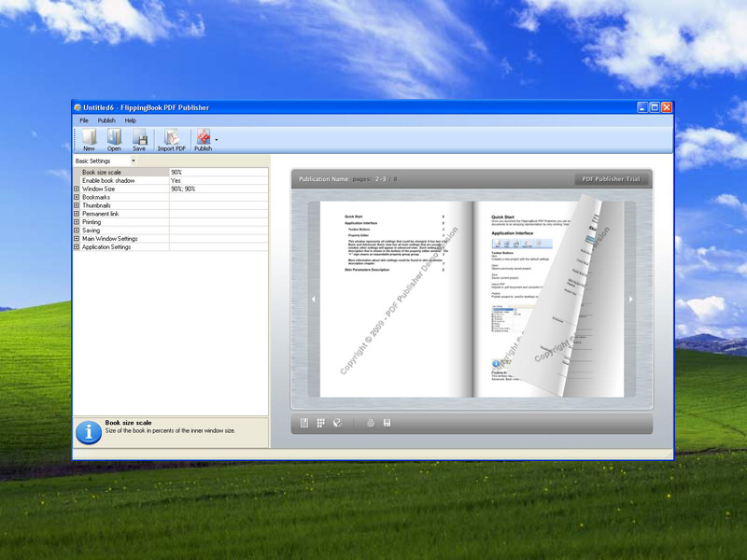Click table of contents icon in viewer toolbar

tap(304, 423)
